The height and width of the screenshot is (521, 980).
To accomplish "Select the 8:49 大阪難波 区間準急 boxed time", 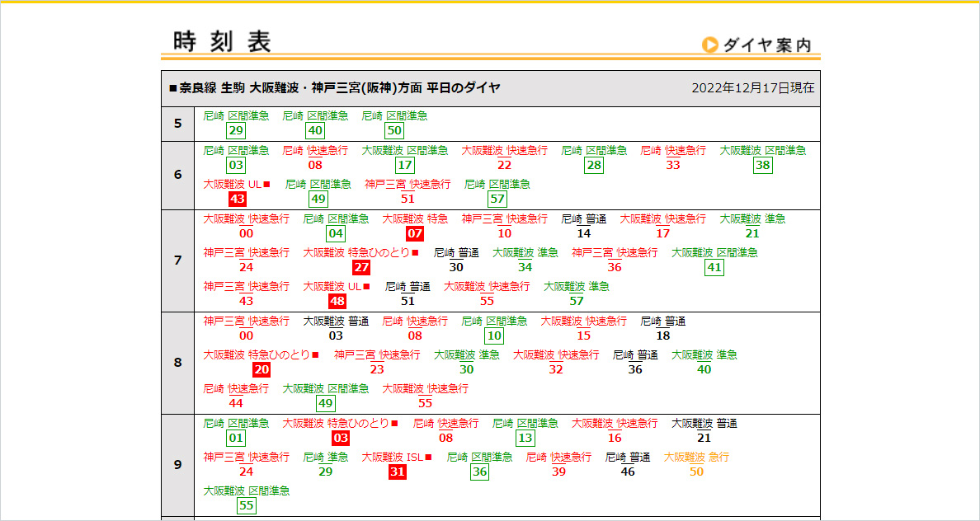I will 326,403.
